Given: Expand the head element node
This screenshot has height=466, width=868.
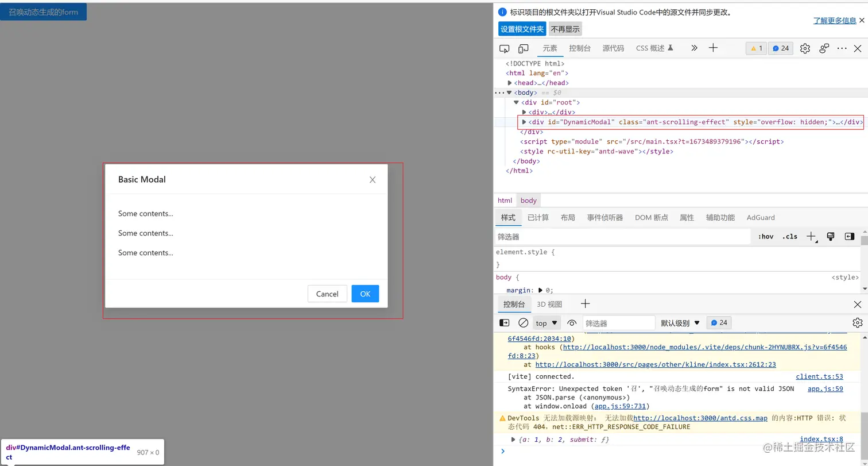Looking at the screenshot, I should pos(510,83).
